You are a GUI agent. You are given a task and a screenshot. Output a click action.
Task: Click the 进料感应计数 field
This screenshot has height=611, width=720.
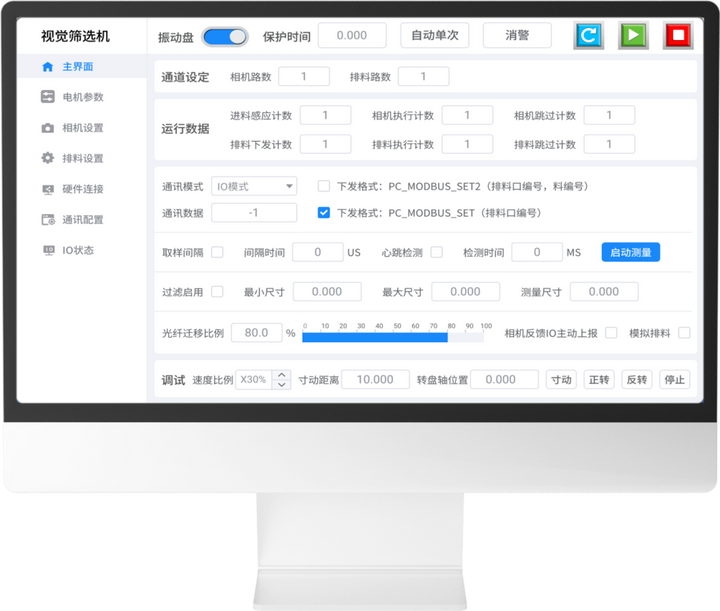[x=326, y=115]
